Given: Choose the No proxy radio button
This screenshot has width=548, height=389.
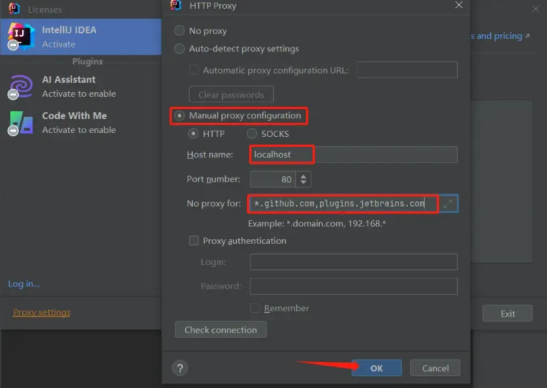Looking at the screenshot, I should (179, 31).
